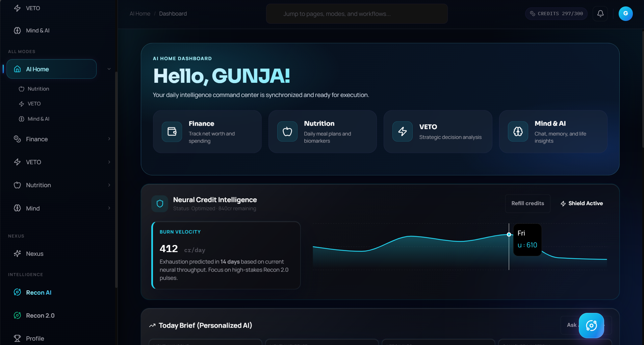Click the AI Home breadcrumb link
This screenshot has width=644, height=345.
pyautogui.click(x=140, y=14)
